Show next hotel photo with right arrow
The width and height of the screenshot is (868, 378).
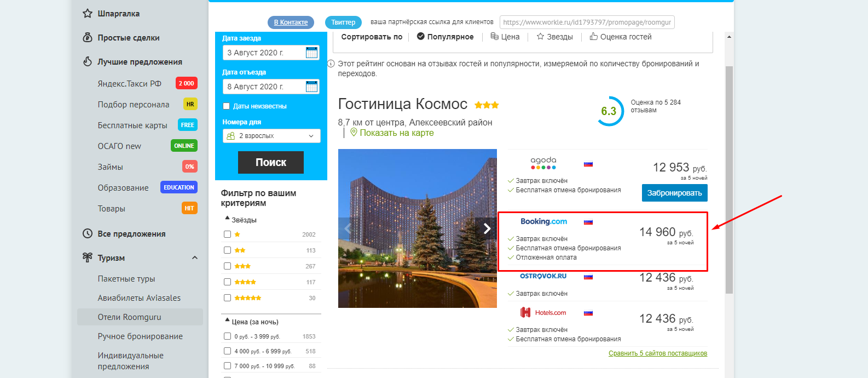coord(487,228)
